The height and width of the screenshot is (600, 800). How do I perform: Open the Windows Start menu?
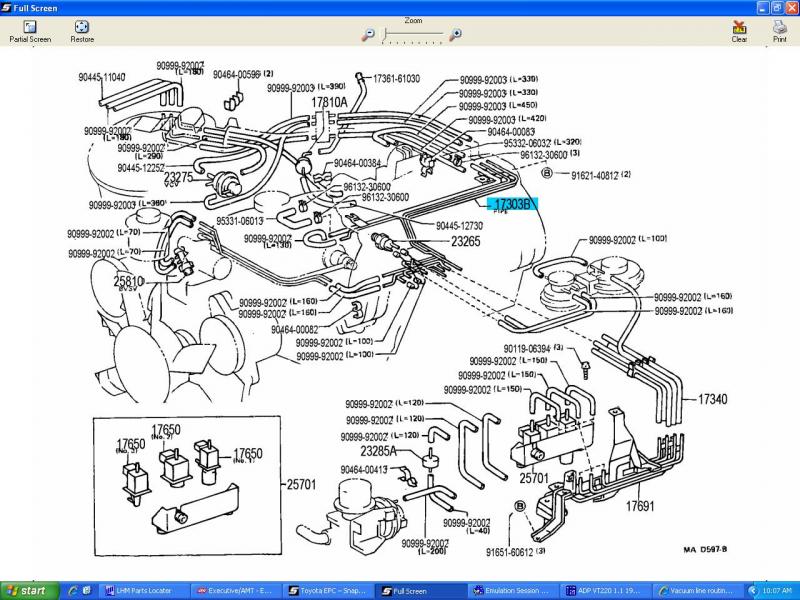[27, 591]
